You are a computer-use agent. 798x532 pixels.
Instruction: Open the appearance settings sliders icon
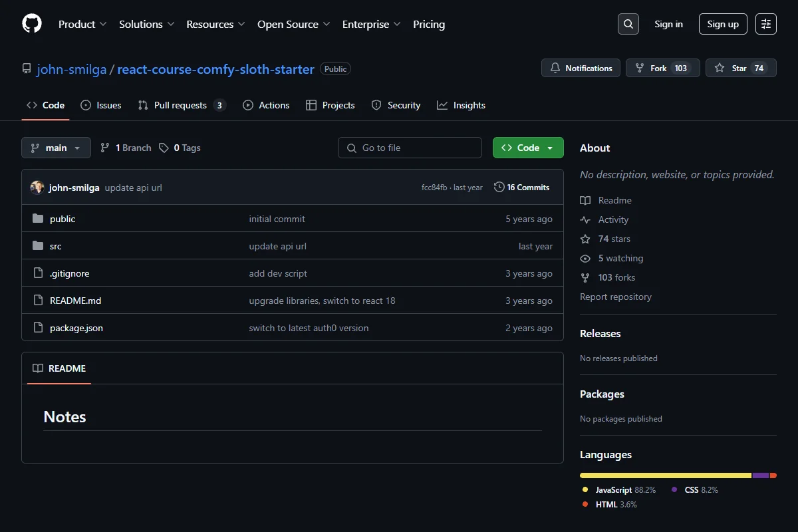[x=766, y=24]
